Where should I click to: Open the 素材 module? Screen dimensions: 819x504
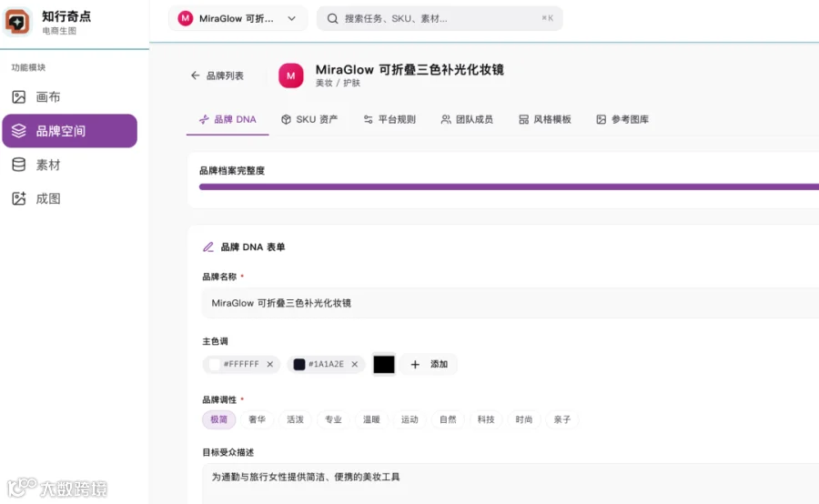[69, 165]
